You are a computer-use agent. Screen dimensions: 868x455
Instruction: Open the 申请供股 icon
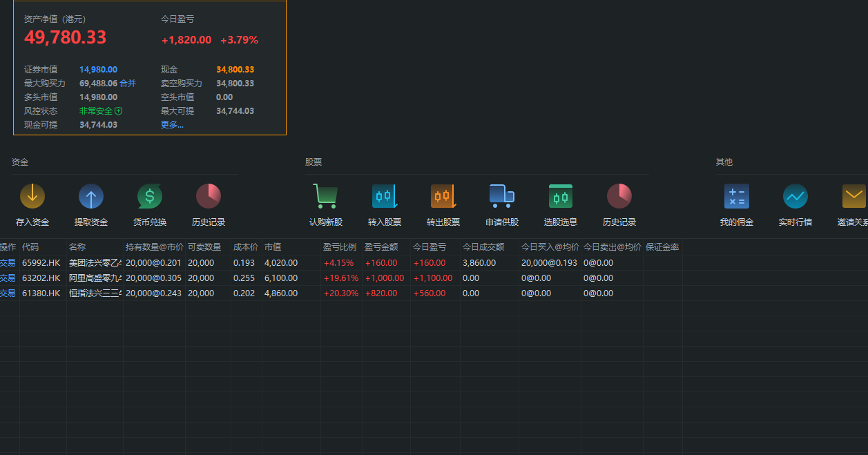502,197
